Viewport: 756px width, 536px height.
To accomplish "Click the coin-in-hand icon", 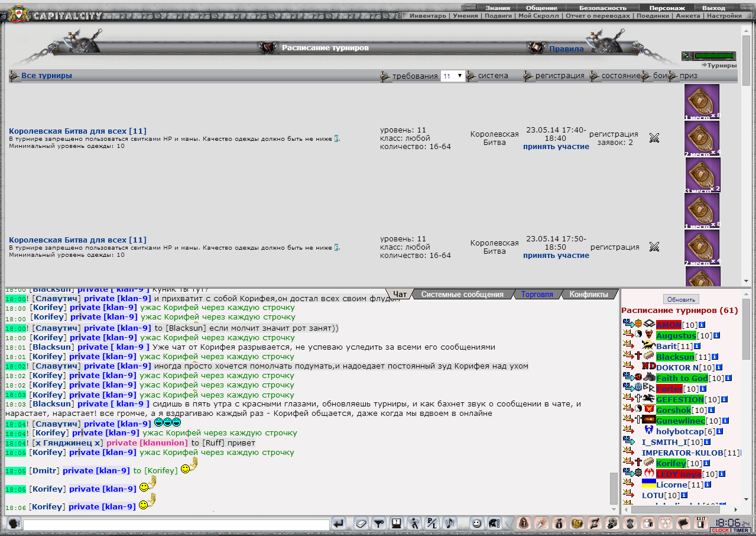I will [613, 524].
